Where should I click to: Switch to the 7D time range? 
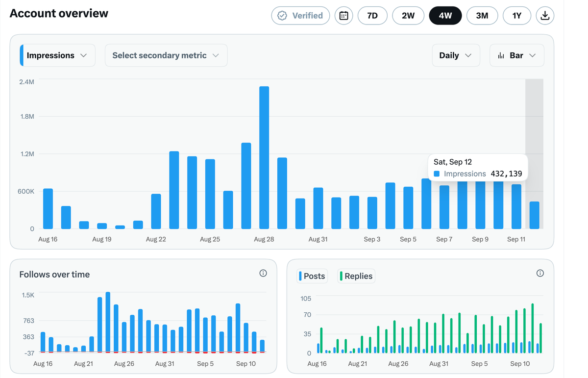(x=372, y=16)
